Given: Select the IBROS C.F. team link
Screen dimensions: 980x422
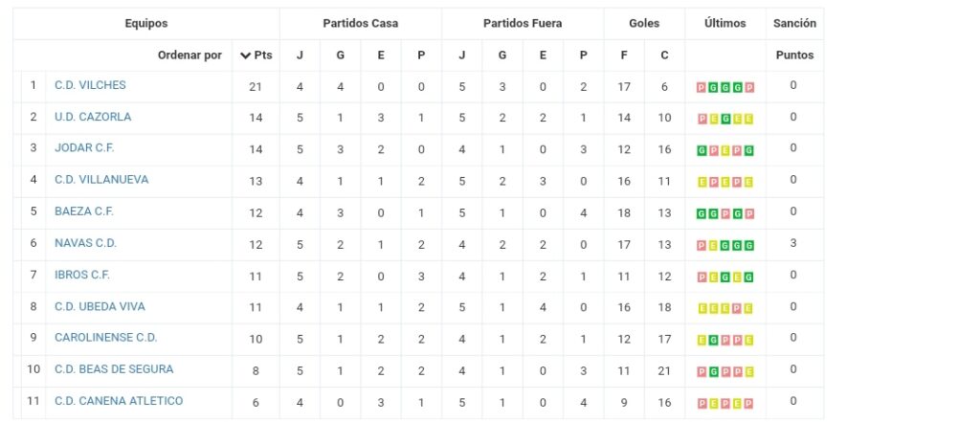Looking at the screenshot, I should pyautogui.click(x=82, y=275).
